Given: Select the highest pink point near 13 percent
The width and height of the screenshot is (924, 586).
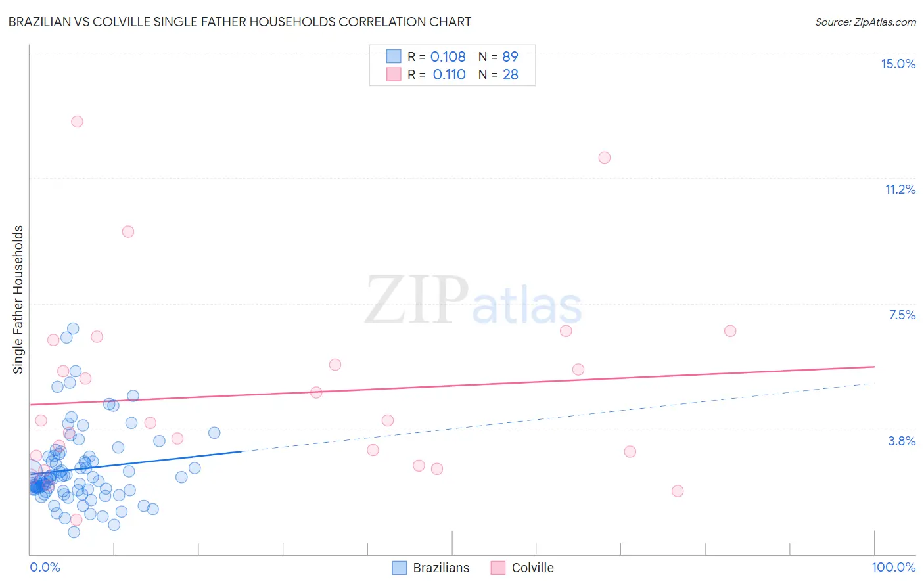Looking at the screenshot, I should (x=77, y=122).
